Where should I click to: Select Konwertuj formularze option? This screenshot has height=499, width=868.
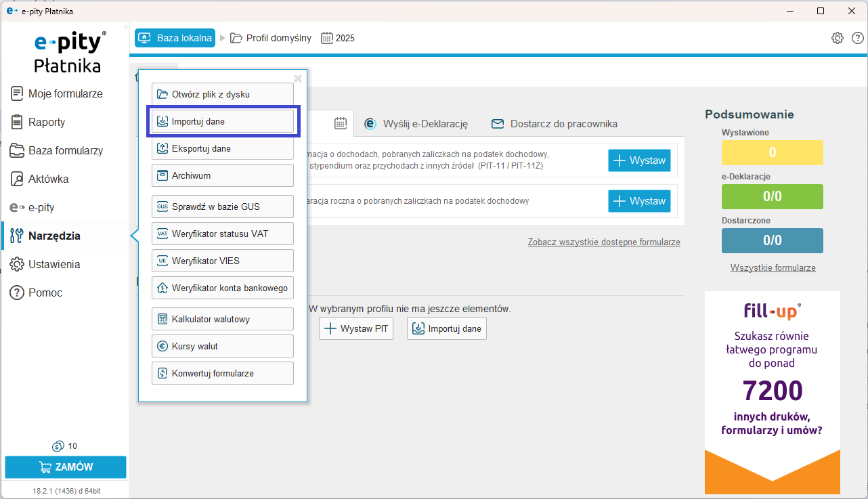tap(222, 373)
